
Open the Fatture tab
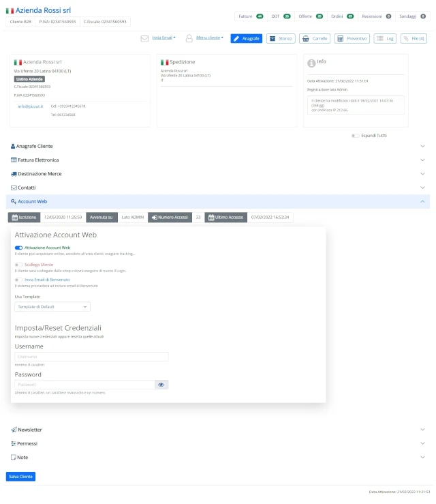(x=251, y=16)
